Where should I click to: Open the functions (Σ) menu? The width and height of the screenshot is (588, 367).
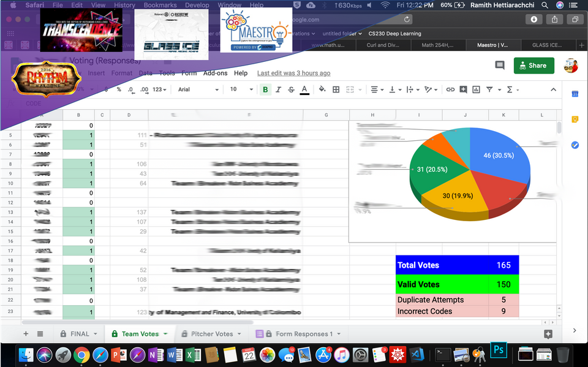point(510,89)
